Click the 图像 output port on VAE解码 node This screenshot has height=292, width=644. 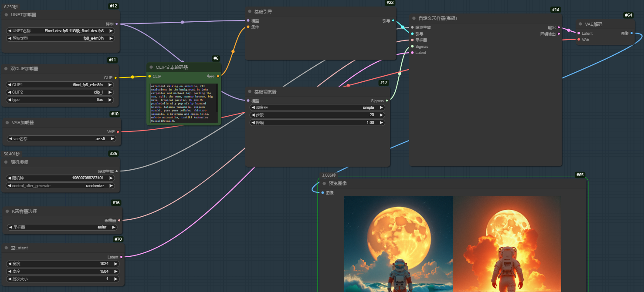(631, 33)
